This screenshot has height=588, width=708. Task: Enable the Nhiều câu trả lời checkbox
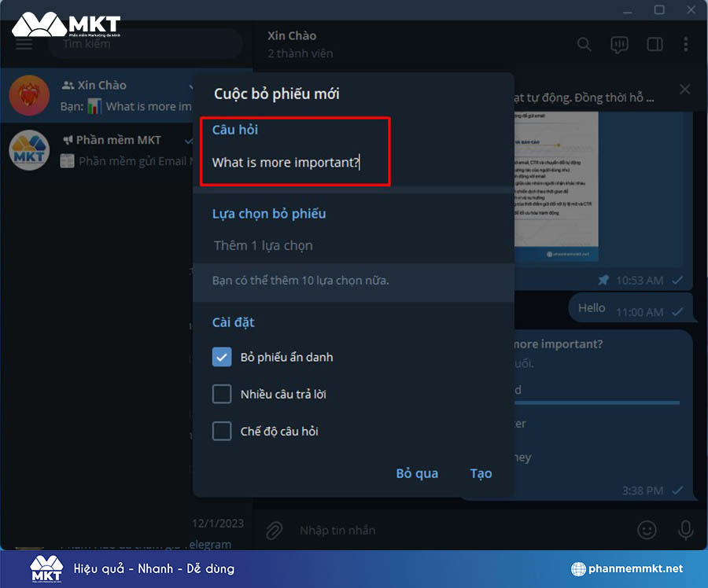tap(222, 394)
